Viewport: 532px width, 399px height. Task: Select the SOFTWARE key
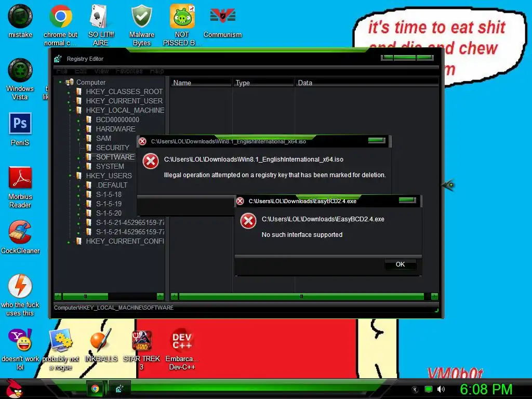(115, 157)
